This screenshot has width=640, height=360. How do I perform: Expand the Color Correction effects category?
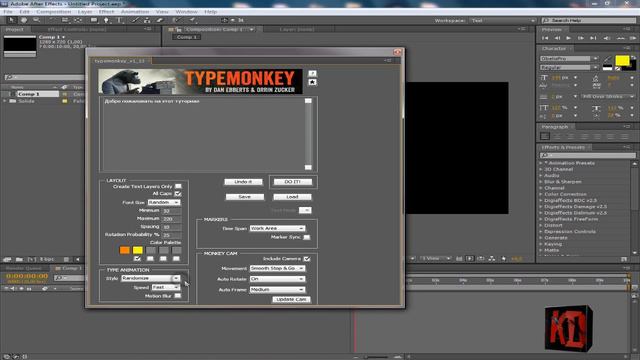click(x=541, y=194)
